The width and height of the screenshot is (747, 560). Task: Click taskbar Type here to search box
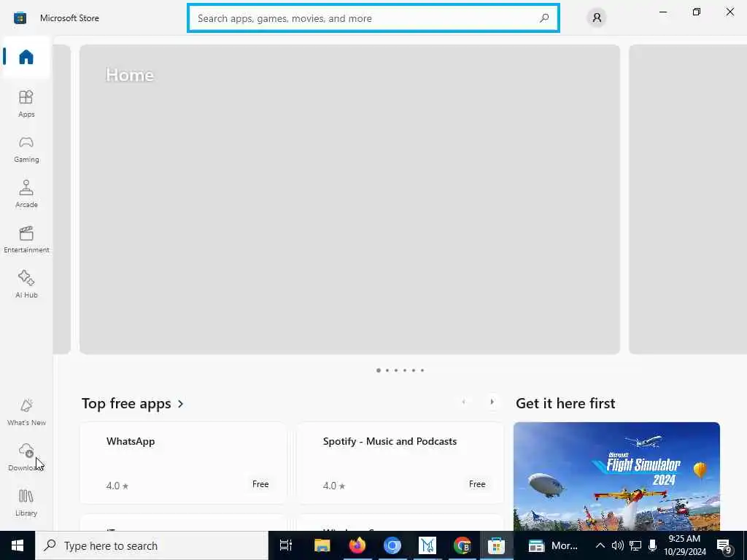click(x=152, y=545)
